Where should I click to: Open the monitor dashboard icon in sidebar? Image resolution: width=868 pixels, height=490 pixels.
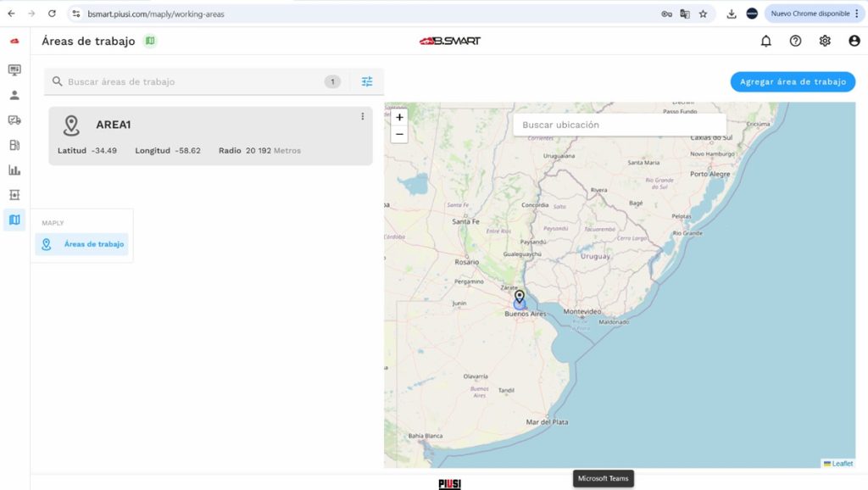pos(14,70)
